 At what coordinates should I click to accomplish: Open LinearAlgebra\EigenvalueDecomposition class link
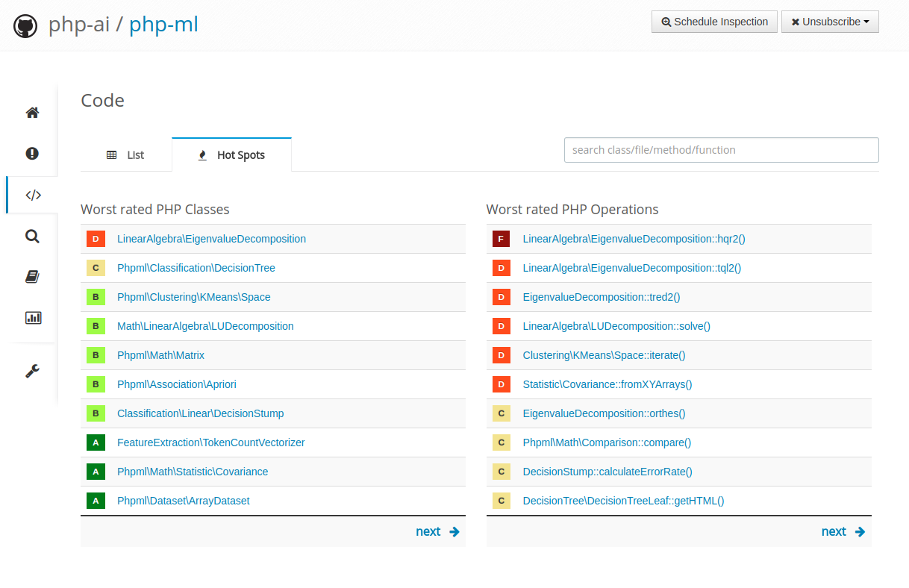coord(211,239)
